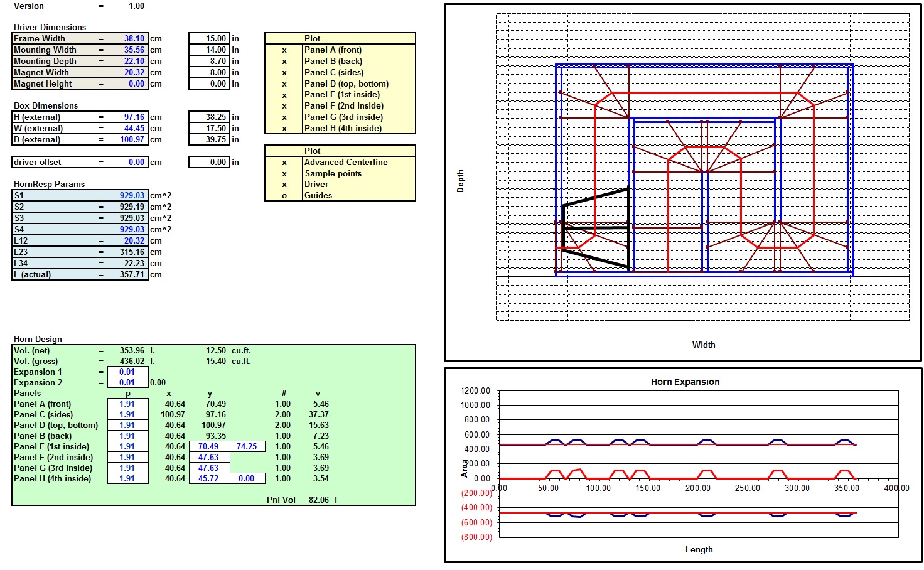Toggle the Panel B (back) plot marker
Image resolution: width=924 pixels, height=570 pixels.
[x=284, y=62]
